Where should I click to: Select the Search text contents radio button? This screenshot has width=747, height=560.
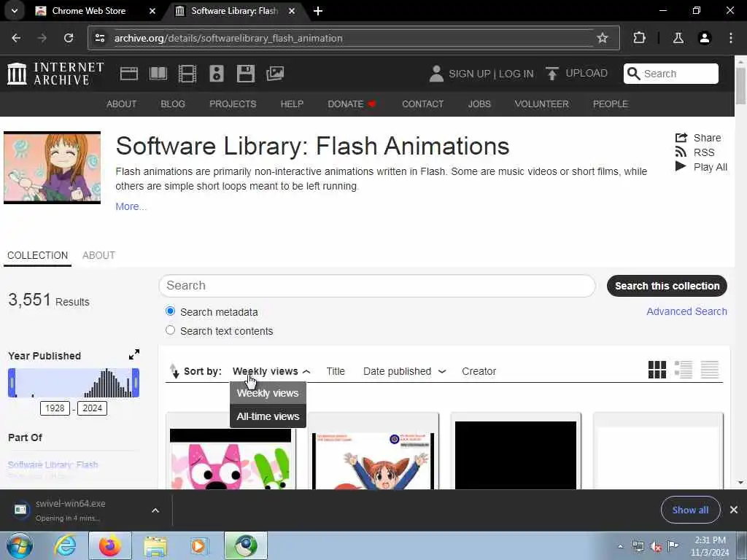coord(170,330)
